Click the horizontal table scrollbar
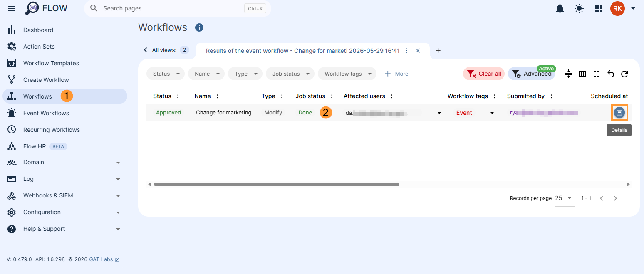This screenshot has height=274, width=644. point(277,184)
